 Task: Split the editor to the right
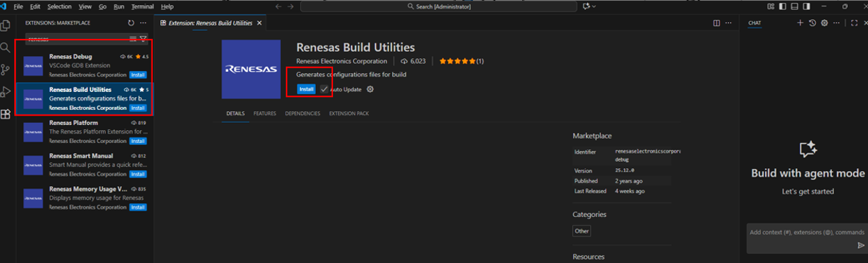(717, 23)
